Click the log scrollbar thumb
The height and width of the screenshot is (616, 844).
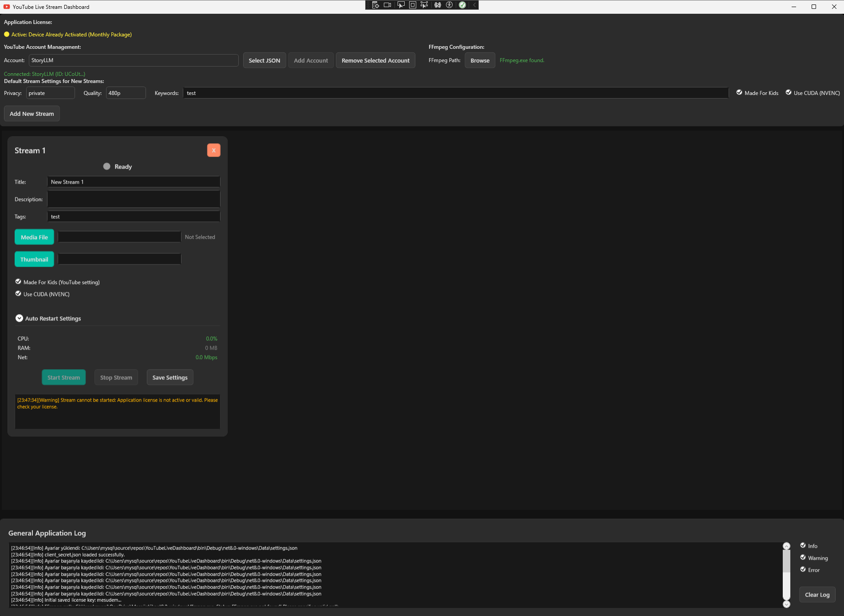[x=786, y=561]
